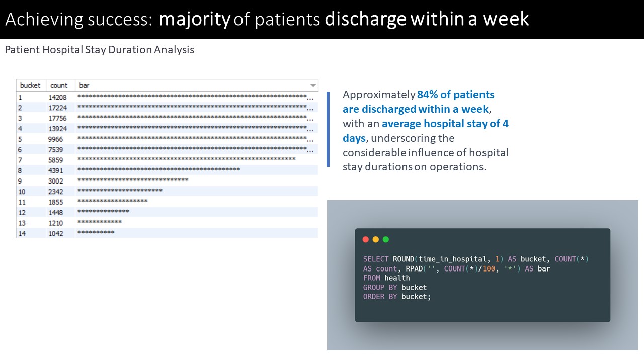
Task: Select the row with count 17756
Action: [167, 118]
